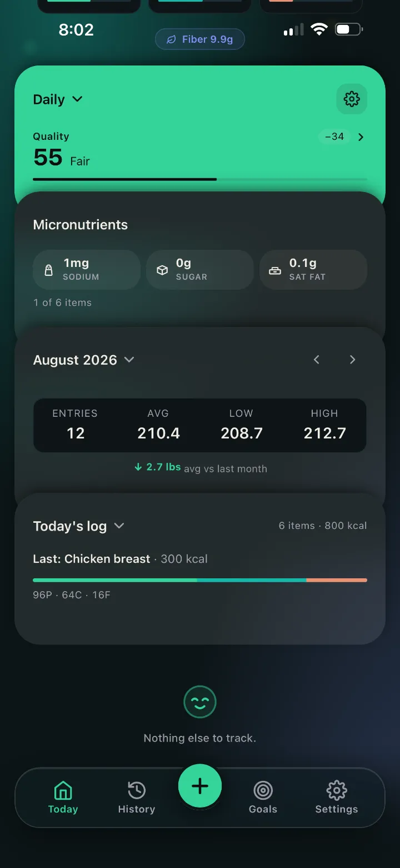Open the gear settings in the Daily card
The height and width of the screenshot is (868, 400).
[x=352, y=99]
